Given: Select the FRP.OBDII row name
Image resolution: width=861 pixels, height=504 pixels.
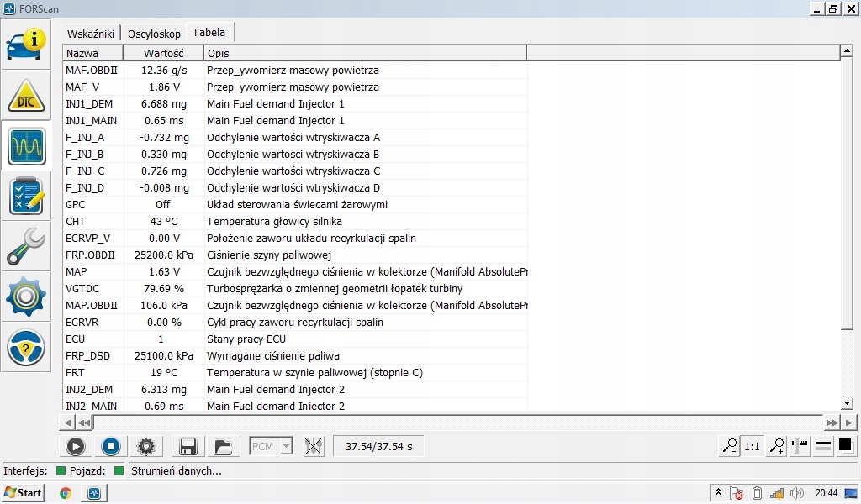Looking at the screenshot, I should (91, 255).
